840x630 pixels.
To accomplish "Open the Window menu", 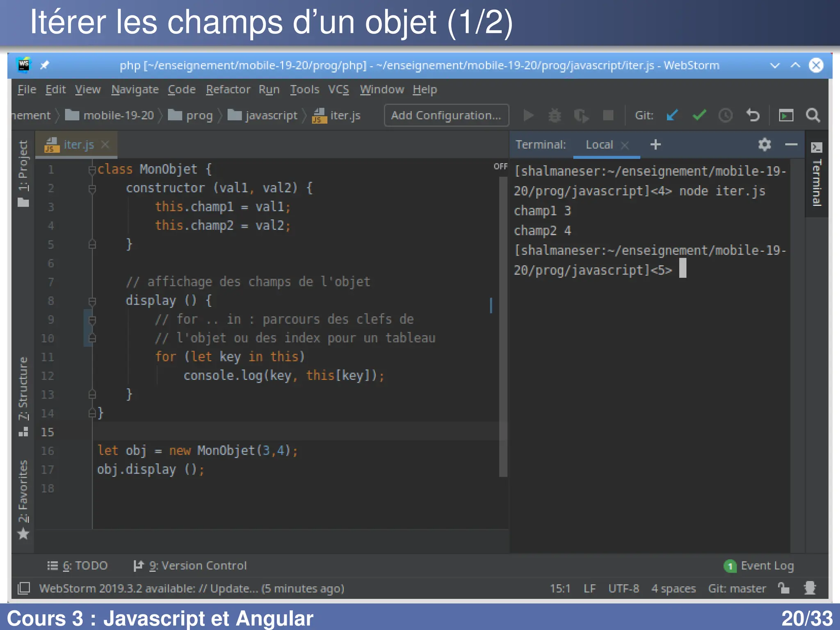I will 381,89.
